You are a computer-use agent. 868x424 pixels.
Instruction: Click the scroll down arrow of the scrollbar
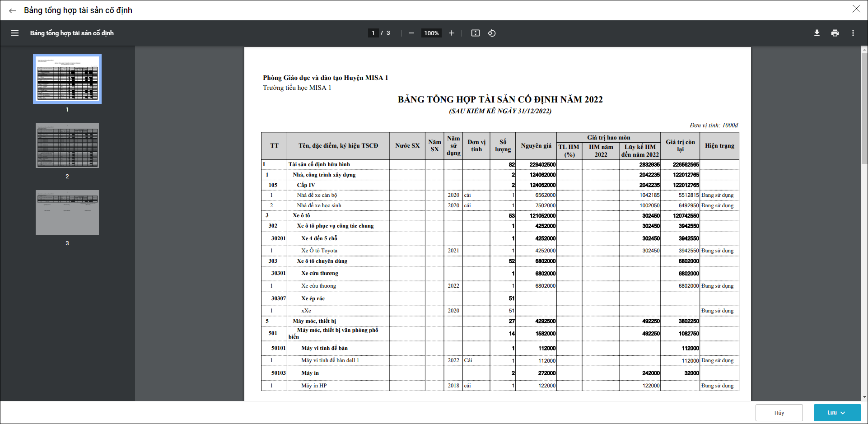point(864,397)
